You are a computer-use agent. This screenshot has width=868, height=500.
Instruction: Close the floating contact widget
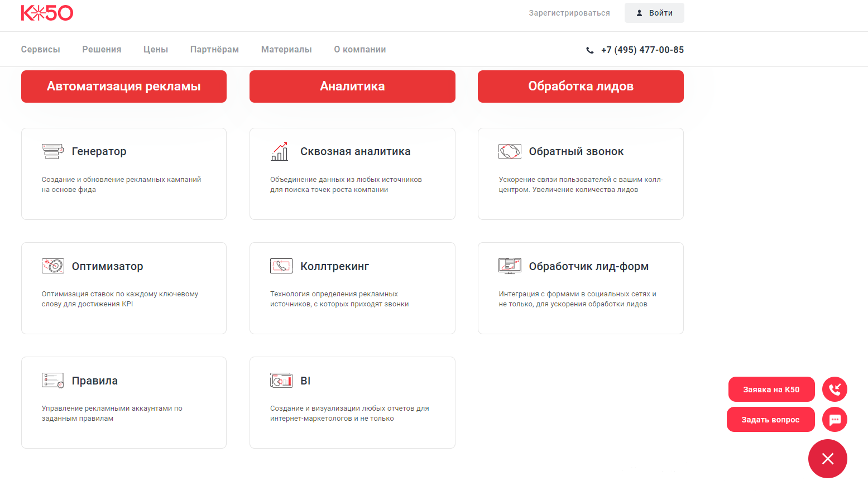828,459
